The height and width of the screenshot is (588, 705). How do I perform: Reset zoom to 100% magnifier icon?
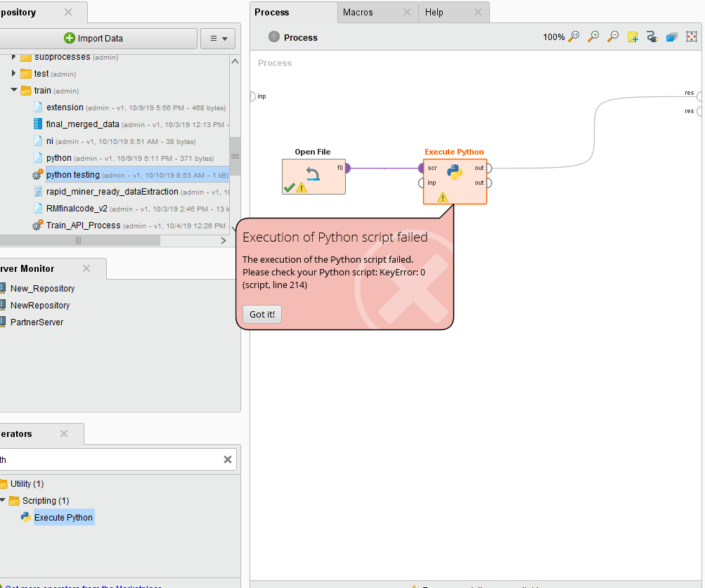(574, 37)
